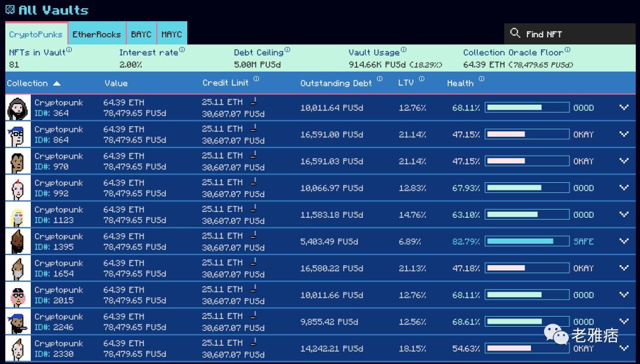
Task: Click credit limit icon for Cryptopunk 1654
Action: click(x=254, y=262)
